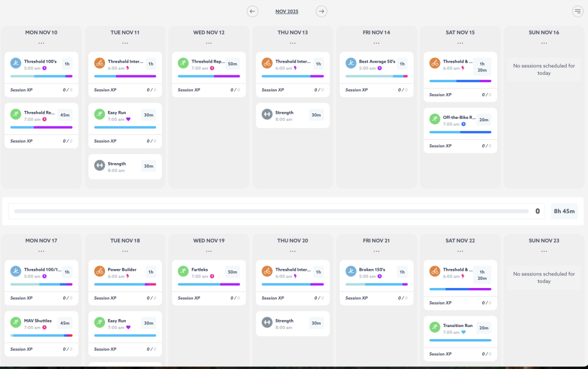
Task: Click the weekly XP total value 0
Action: coord(537,212)
